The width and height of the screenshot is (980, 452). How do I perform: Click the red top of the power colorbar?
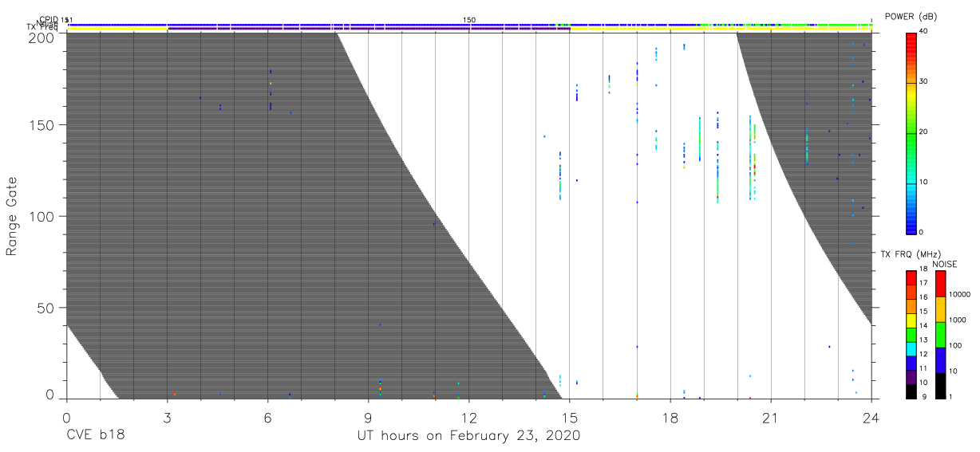pyautogui.click(x=911, y=40)
